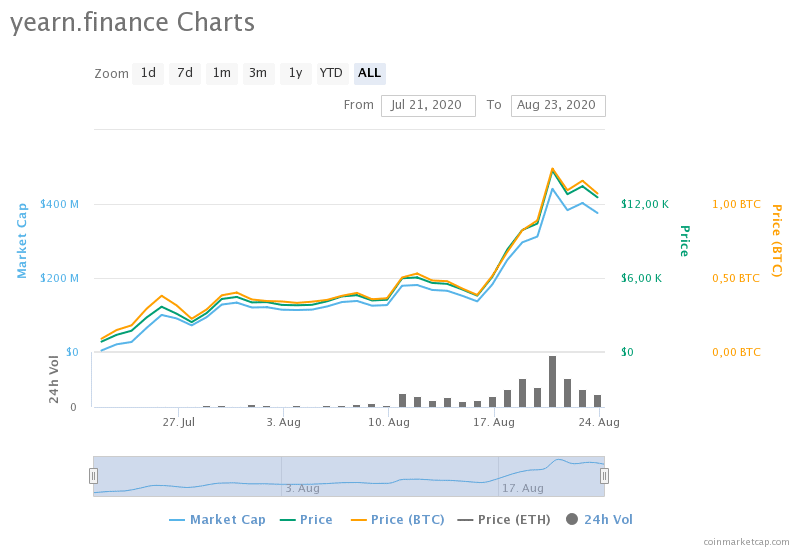Viewport: 800px width, 550px height.
Task: Set zoom range to 1d
Action: point(148,73)
